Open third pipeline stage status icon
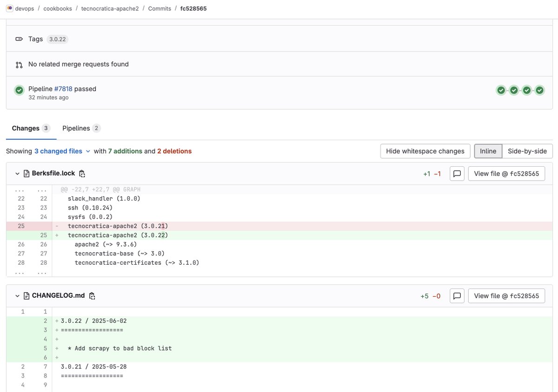 click(x=527, y=90)
